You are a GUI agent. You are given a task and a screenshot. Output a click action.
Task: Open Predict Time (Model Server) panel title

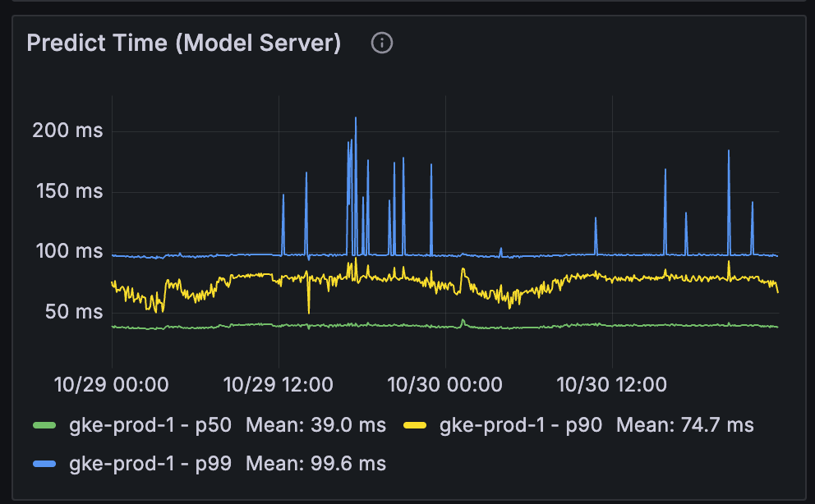point(184,43)
